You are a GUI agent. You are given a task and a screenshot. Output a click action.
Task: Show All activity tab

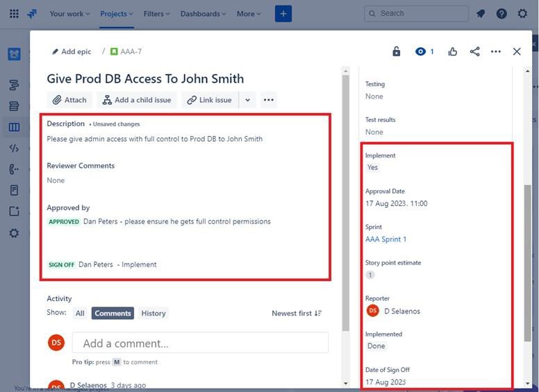click(x=80, y=313)
